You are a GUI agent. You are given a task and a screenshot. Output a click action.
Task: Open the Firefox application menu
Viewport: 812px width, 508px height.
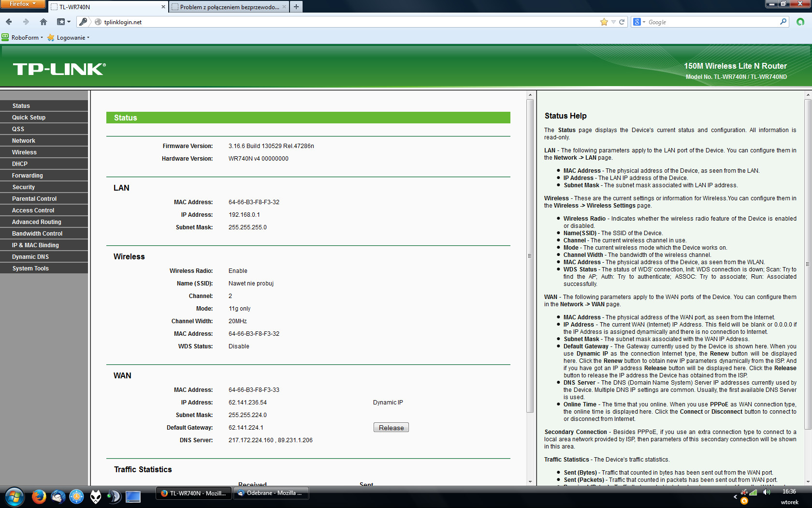point(22,4)
